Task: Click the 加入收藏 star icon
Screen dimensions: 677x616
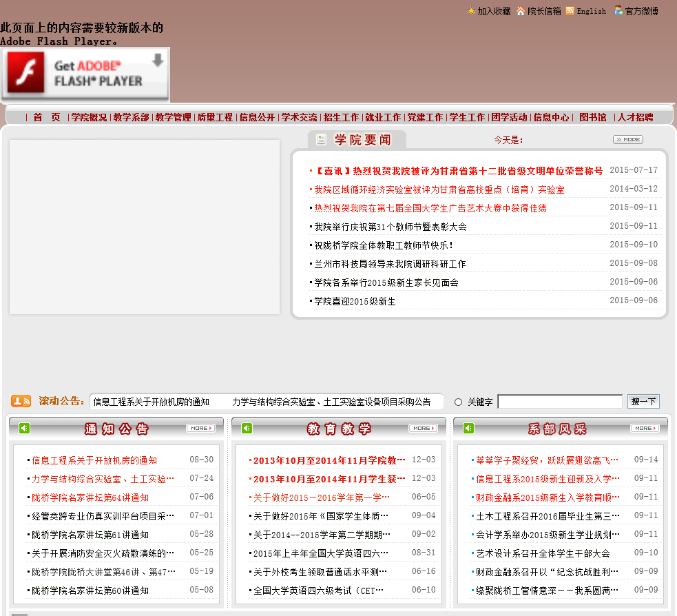Action: click(x=471, y=11)
